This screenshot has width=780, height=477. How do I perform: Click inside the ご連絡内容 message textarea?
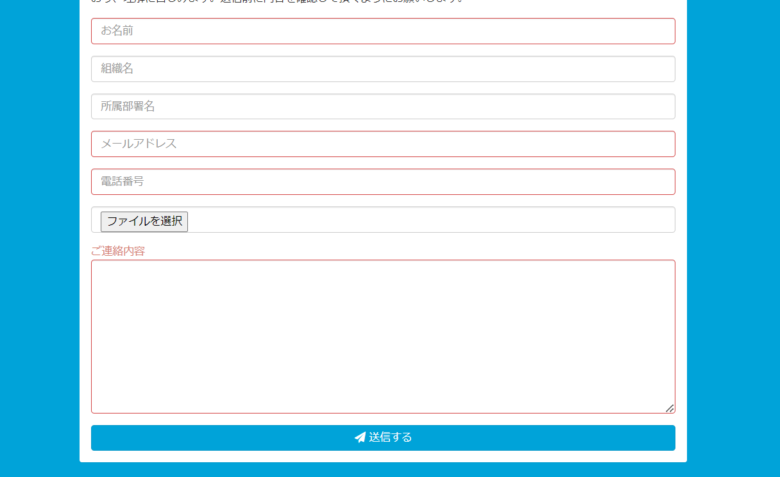(383, 337)
